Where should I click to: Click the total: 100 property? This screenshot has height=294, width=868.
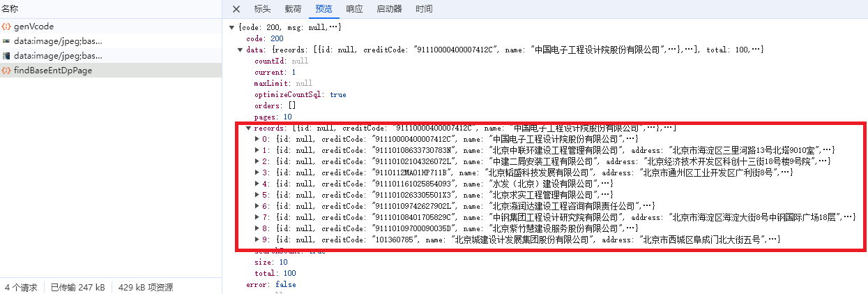point(275,273)
